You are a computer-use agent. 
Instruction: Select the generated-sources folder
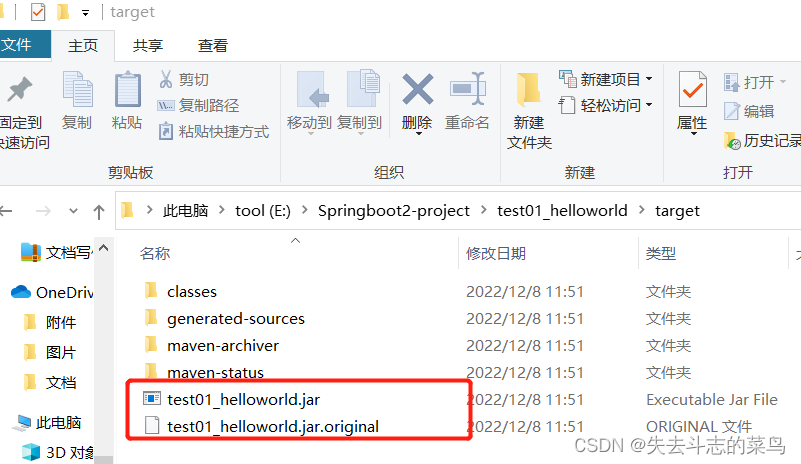tap(235, 319)
